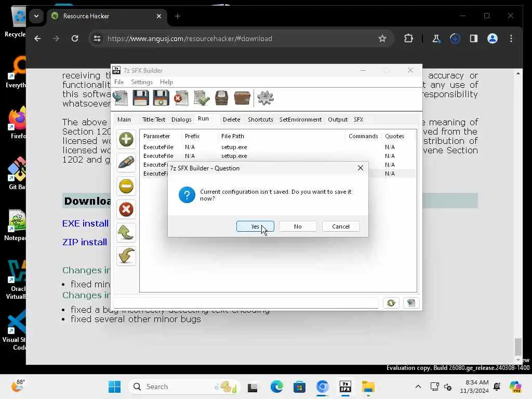This screenshot has width=532, height=399.
Task: Click the Prefix column header
Action: point(200,136)
